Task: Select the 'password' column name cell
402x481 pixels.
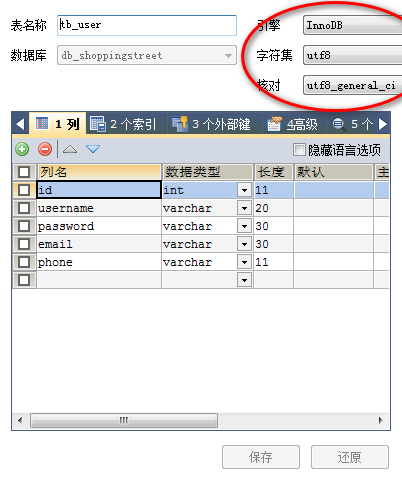Action: pos(99,226)
